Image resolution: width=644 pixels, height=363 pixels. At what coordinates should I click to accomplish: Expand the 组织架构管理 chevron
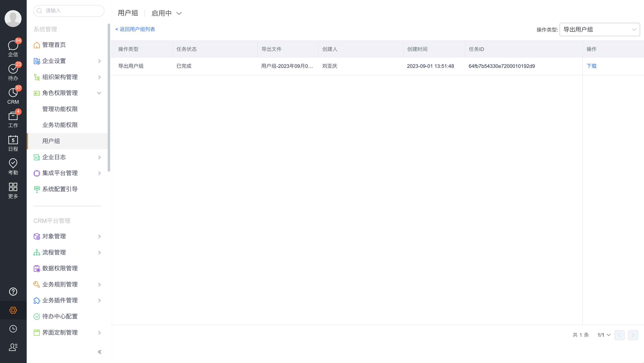coord(100,77)
